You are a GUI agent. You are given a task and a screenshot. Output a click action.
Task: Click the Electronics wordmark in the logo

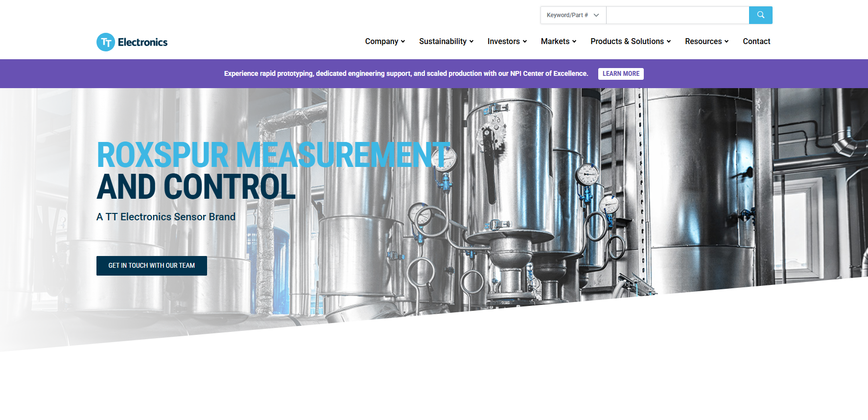[142, 42]
